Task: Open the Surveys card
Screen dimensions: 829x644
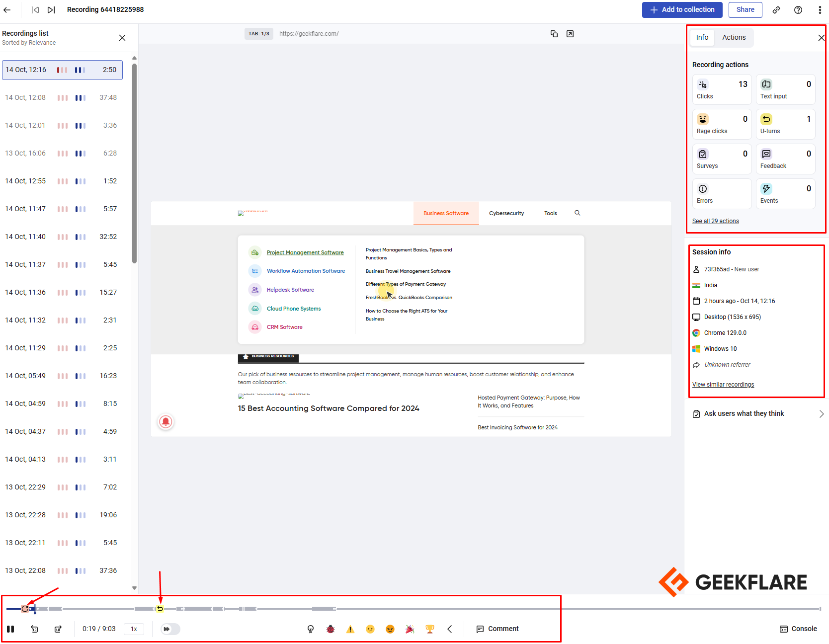Action: pyautogui.click(x=722, y=159)
